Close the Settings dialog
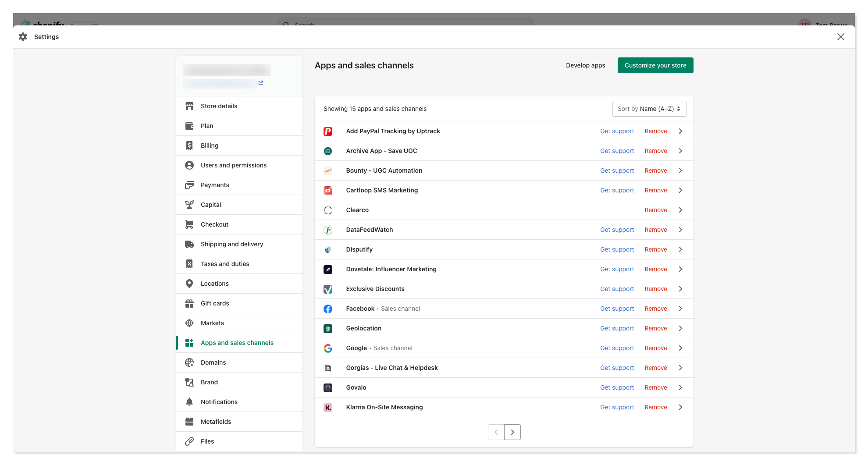 point(840,37)
